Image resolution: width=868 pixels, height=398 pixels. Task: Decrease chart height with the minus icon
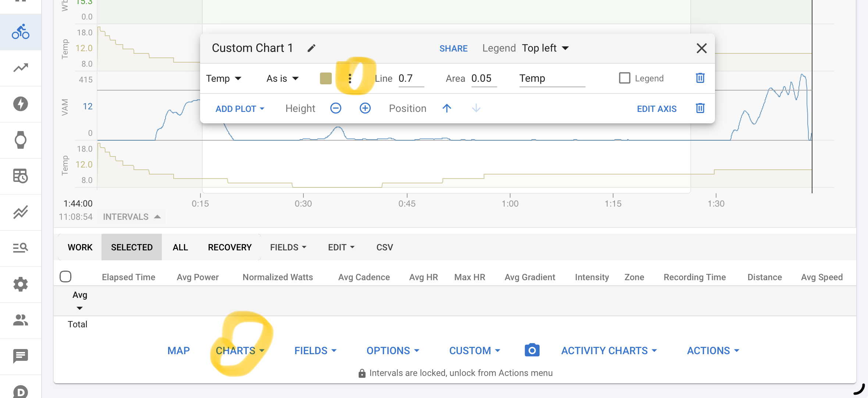tap(336, 108)
